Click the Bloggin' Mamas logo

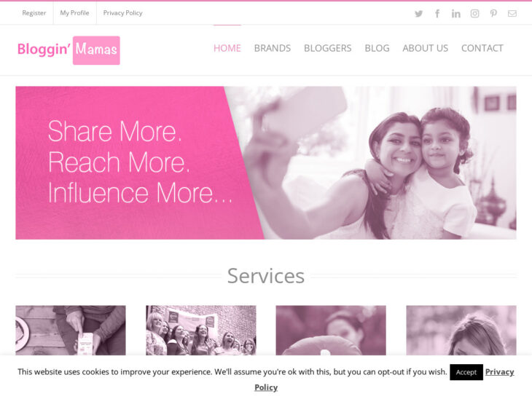69,50
